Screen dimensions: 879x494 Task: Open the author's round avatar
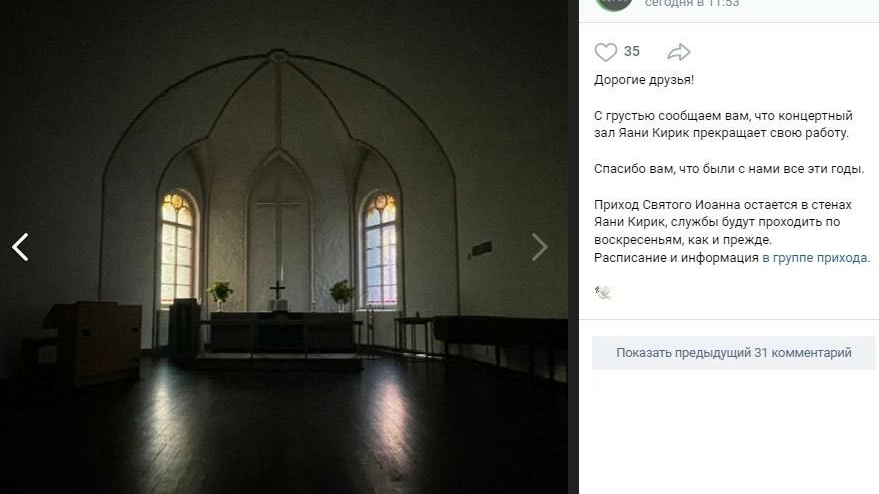[x=614, y=4]
